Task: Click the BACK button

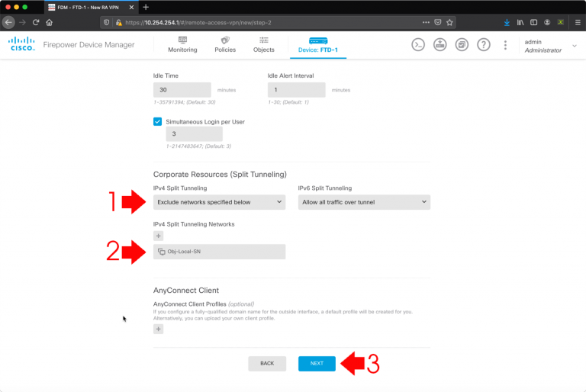Action: point(267,363)
